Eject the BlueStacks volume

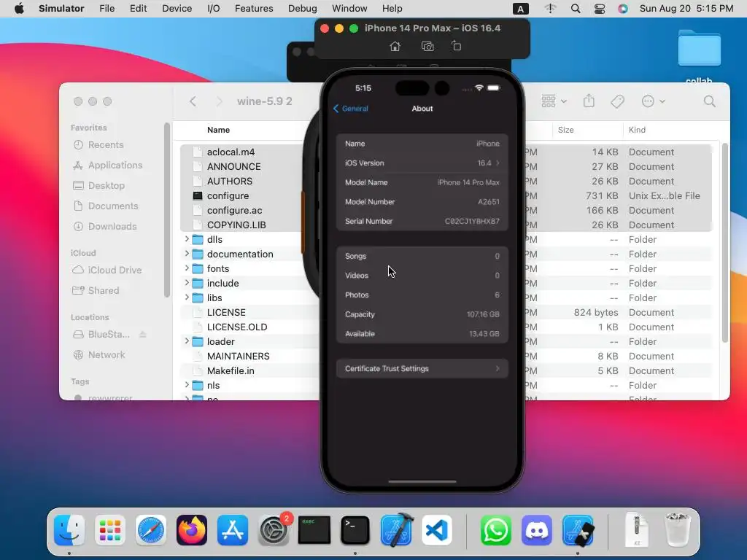click(x=143, y=334)
